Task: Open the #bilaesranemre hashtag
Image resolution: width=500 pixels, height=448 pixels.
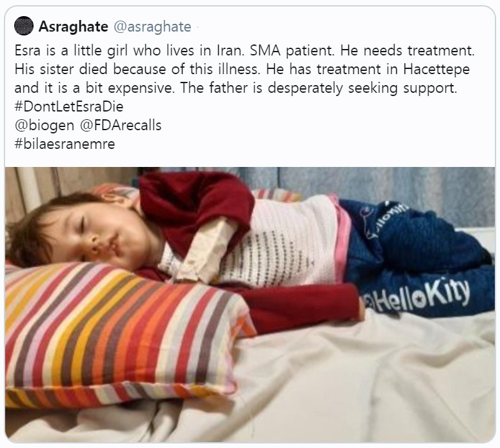Action: (65, 144)
